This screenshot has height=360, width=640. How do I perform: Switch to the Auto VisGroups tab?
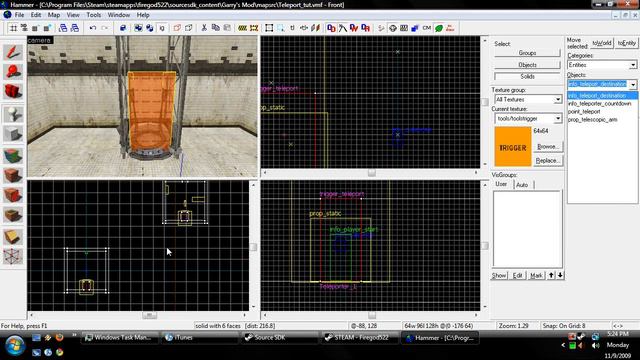[x=522, y=185]
